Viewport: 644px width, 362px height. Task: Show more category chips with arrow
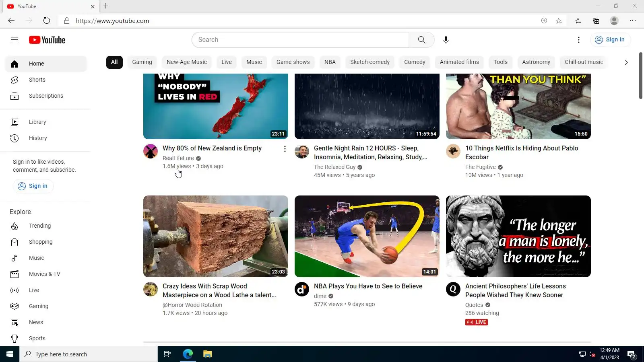[626, 62]
